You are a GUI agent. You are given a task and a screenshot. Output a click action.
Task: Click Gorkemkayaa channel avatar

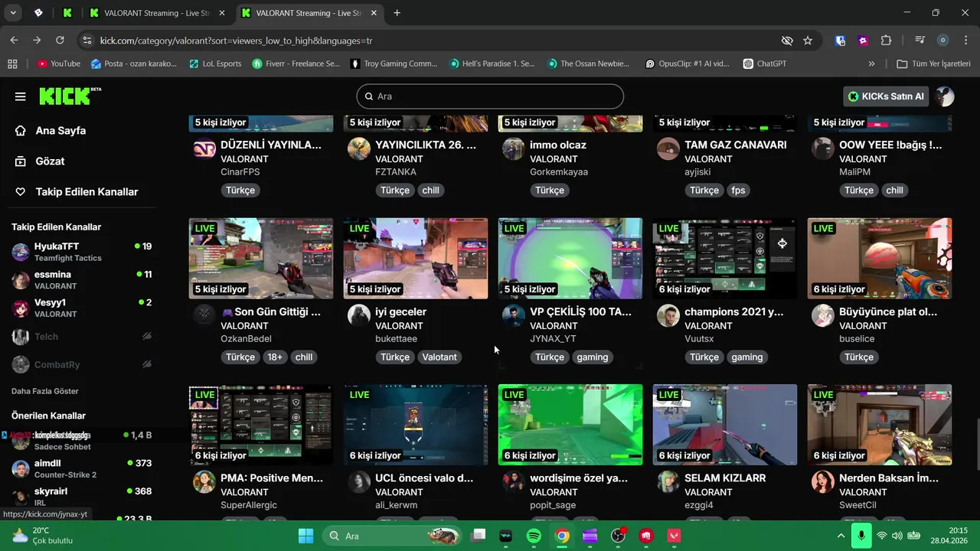[x=513, y=148]
